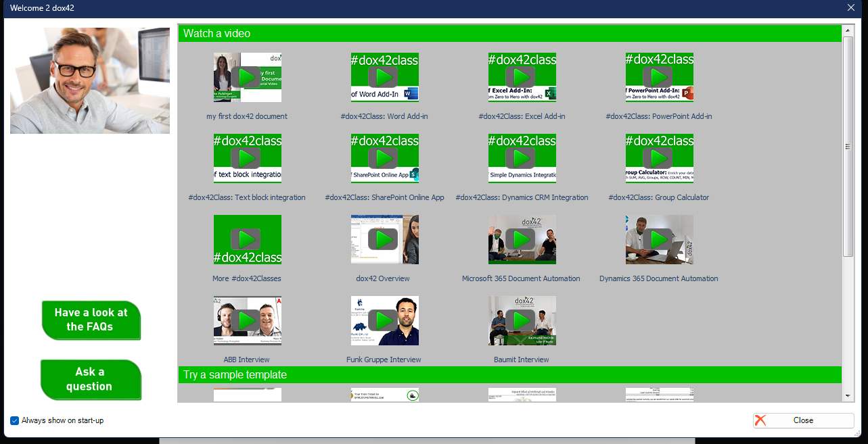
Task: Play the Microsoft 365 Document Automation video
Action: point(522,239)
